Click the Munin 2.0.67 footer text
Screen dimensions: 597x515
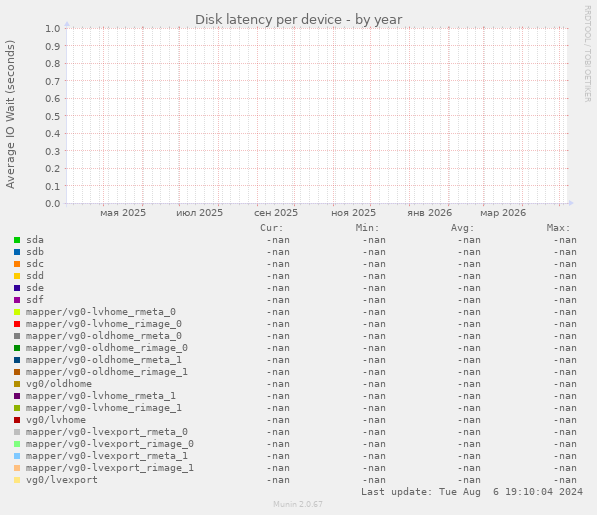coord(298,504)
